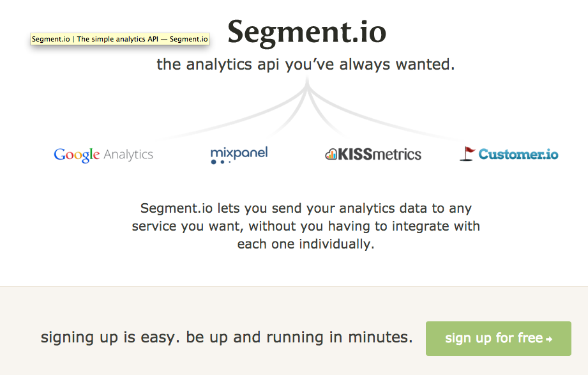588x375 pixels.
Task: Click the words 'be up and running in minutes'
Action: (x=299, y=337)
